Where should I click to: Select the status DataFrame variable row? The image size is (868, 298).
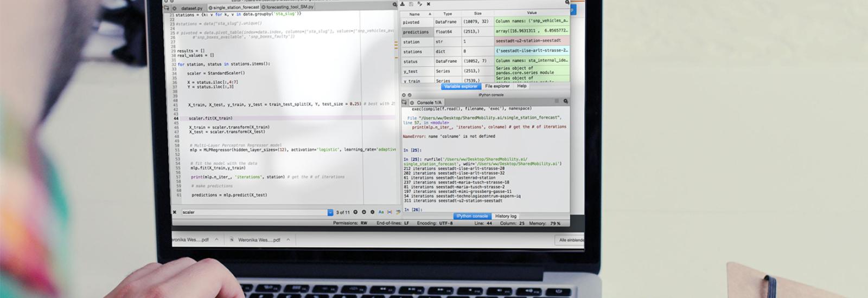(x=486, y=61)
